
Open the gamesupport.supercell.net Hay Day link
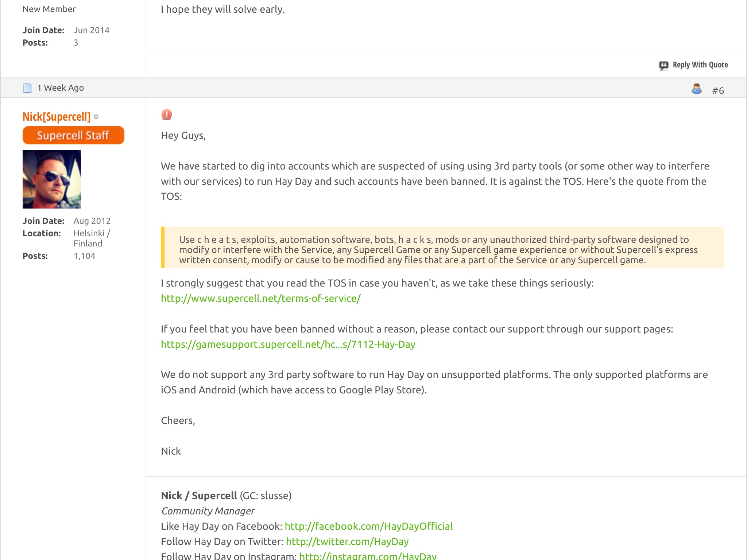click(288, 345)
